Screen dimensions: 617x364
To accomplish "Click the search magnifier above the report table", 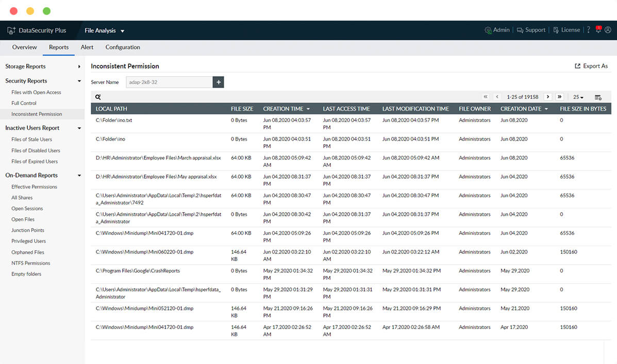I will [x=98, y=96].
